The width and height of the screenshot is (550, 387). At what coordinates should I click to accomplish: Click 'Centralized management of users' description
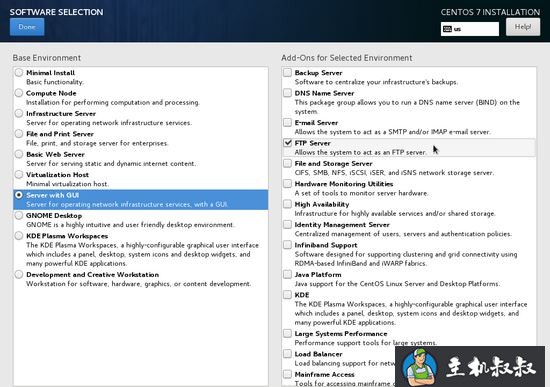(403, 234)
